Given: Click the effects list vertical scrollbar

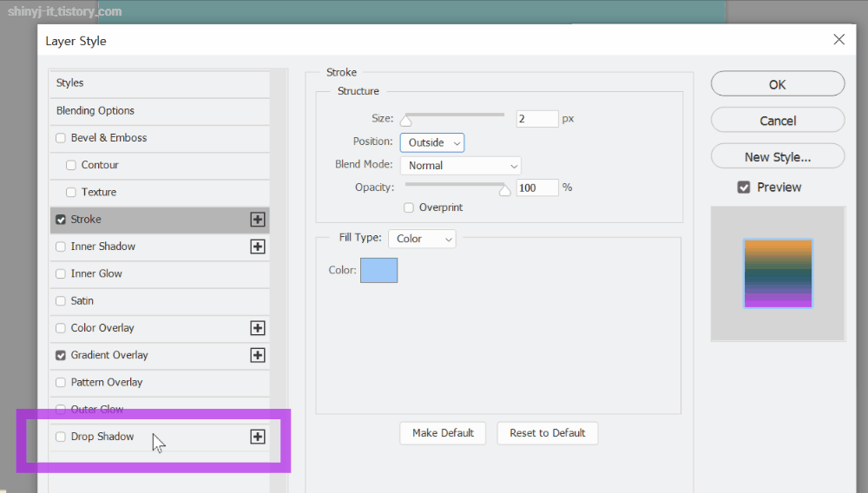Looking at the screenshot, I should pyautogui.click(x=279, y=280).
